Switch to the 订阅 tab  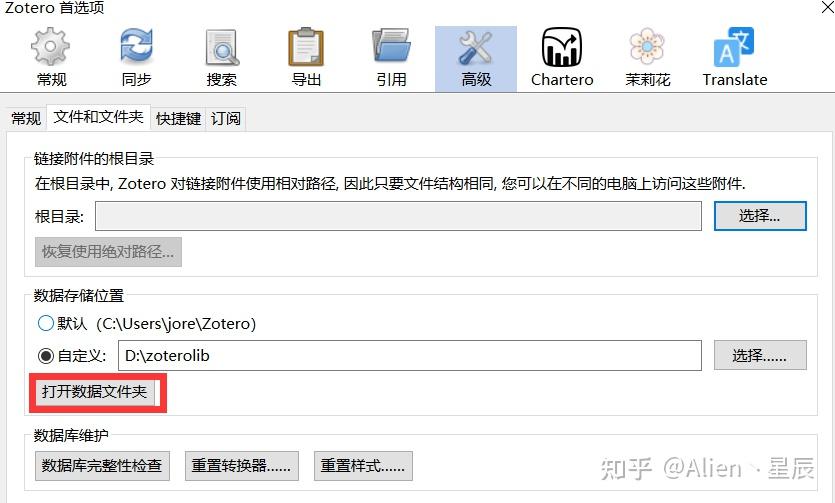[x=226, y=118]
